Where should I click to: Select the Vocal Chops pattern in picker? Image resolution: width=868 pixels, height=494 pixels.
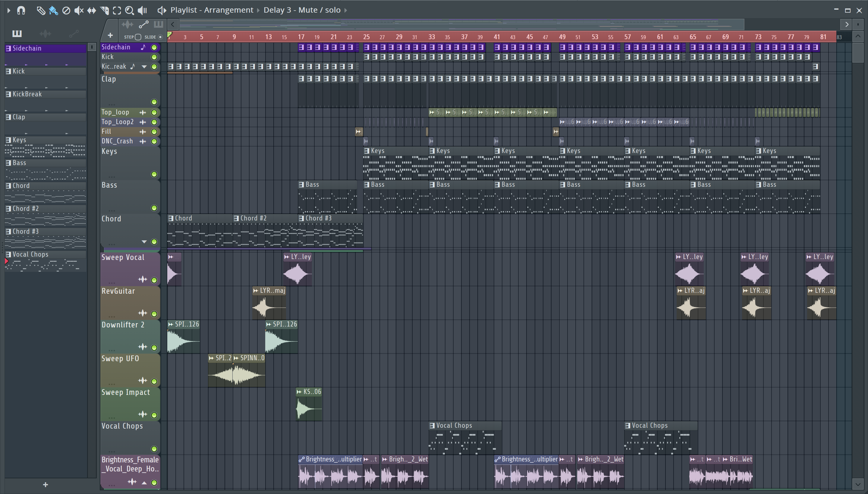pyautogui.click(x=46, y=261)
